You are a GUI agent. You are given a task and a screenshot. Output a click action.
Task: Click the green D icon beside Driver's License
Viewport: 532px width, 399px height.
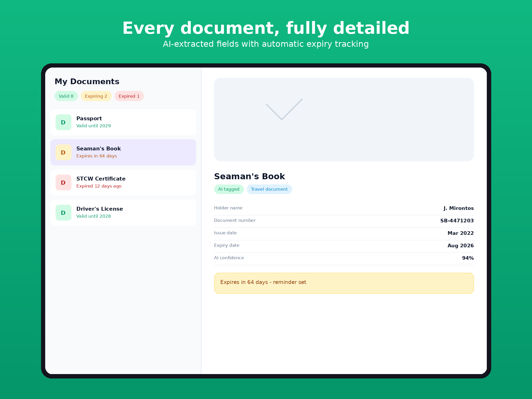(63, 212)
